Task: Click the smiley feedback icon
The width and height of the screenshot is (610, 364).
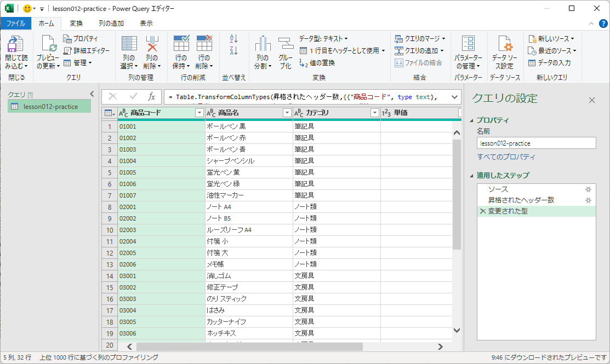Action: pyautogui.click(x=27, y=9)
